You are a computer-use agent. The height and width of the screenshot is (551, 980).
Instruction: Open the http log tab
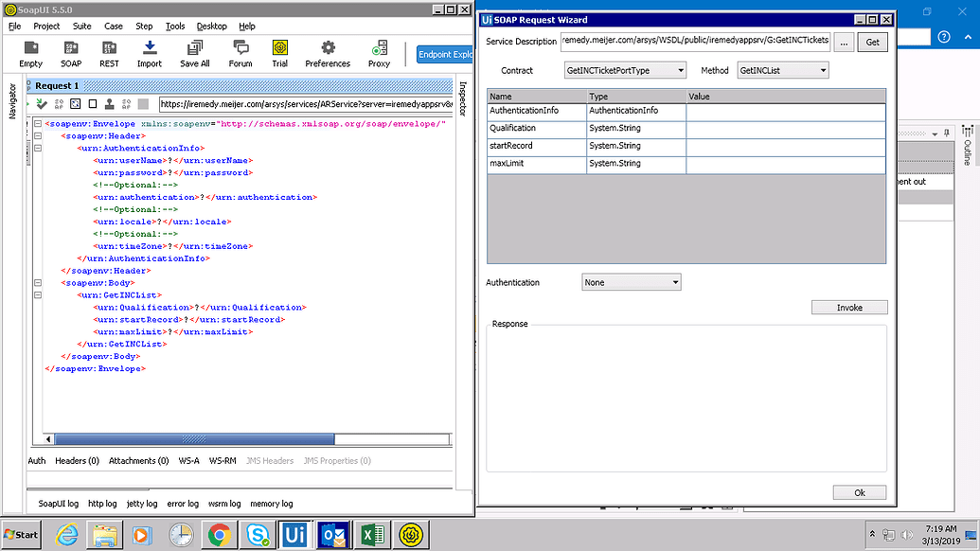(102, 504)
